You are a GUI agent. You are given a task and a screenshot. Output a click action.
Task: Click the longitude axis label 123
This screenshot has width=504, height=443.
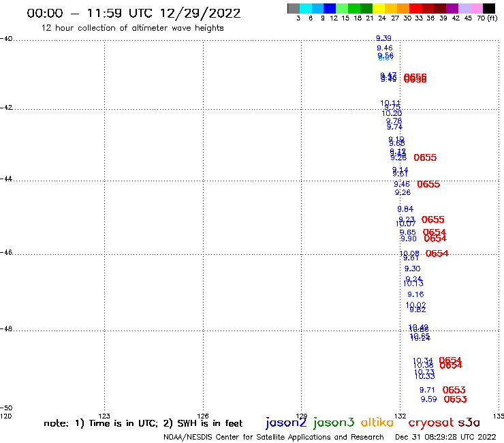pos(104,416)
